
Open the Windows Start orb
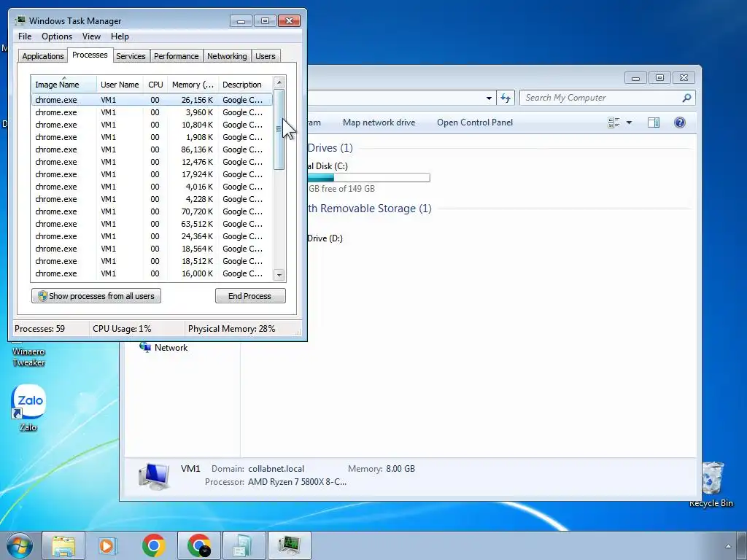[x=19, y=545]
